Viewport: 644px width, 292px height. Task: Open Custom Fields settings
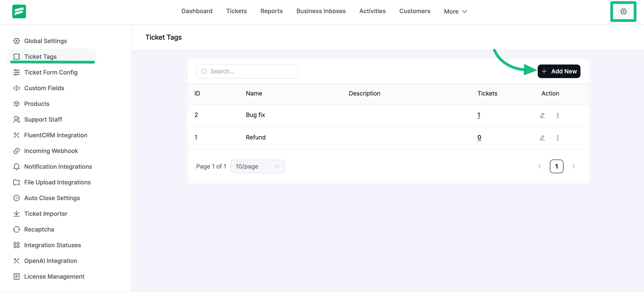click(x=44, y=88)
